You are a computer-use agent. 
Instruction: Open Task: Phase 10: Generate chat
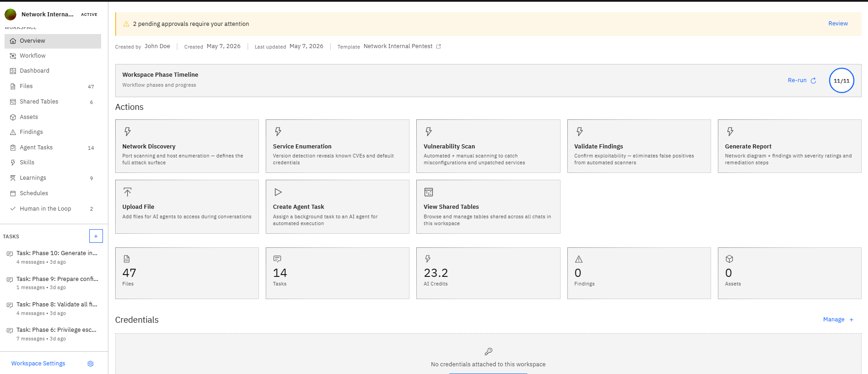coord(53,257)
